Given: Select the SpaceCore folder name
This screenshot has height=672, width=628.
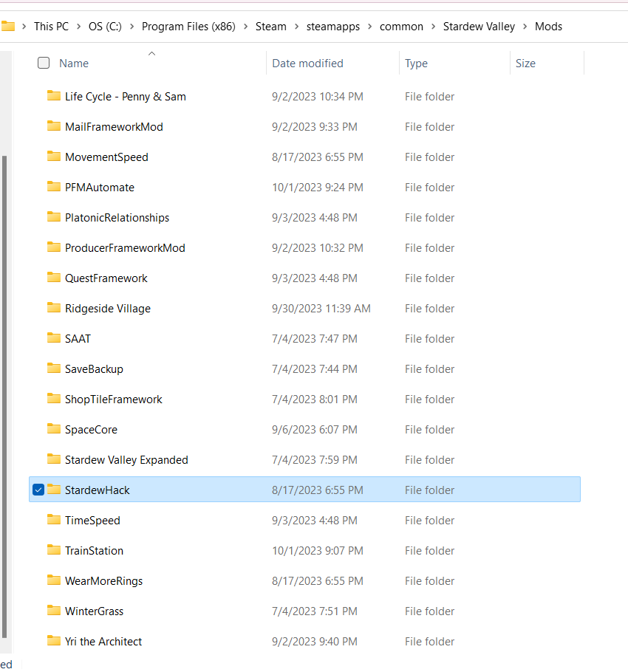Looking at the screenshot, I should [91, 430].
